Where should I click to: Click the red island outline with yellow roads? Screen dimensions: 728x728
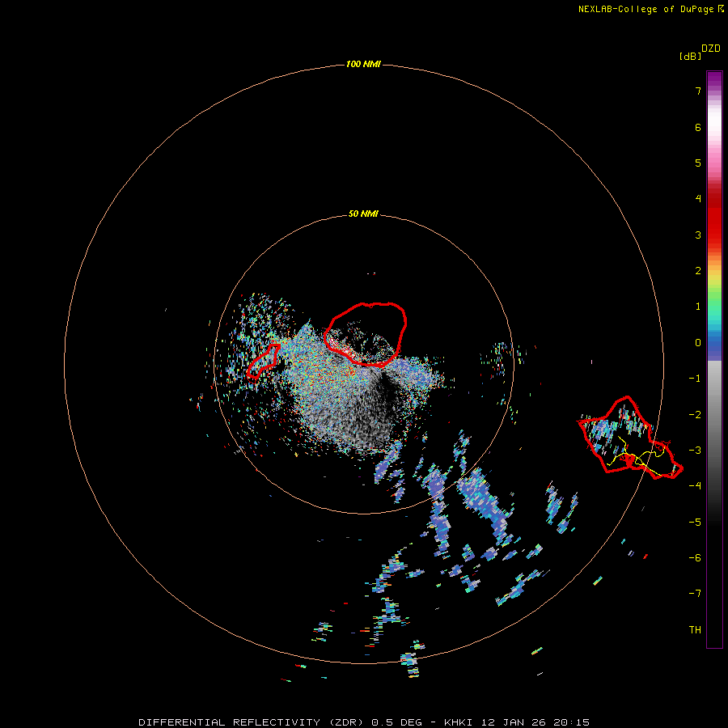(630, 438)
